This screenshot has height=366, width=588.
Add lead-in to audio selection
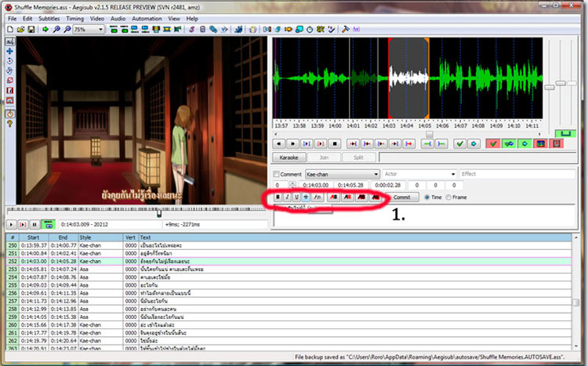427,143
